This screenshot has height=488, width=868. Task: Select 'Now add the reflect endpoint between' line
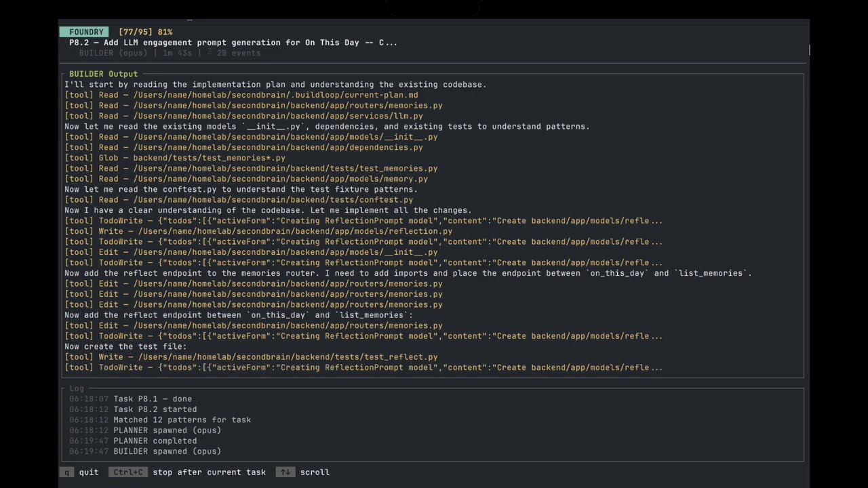(239, 315)
